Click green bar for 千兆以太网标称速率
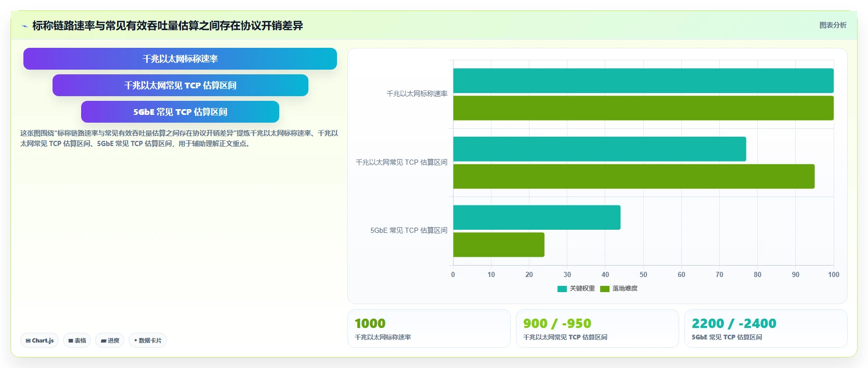Viewport: 868px width, 368px height. coord(643,108)
